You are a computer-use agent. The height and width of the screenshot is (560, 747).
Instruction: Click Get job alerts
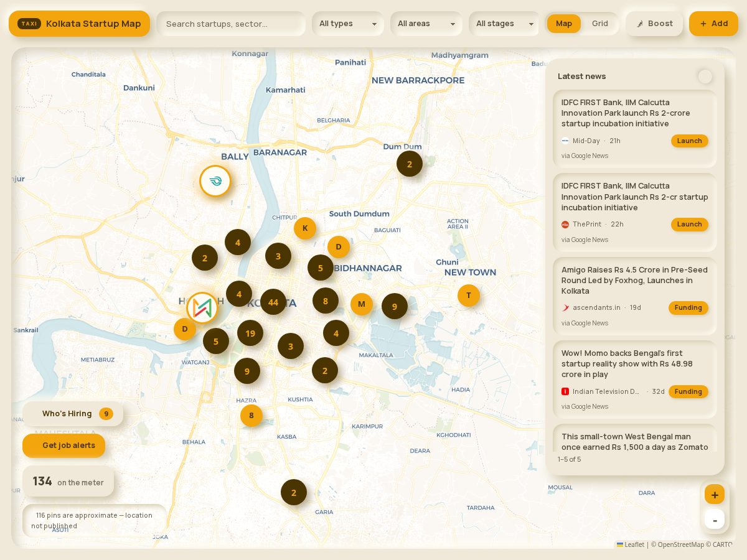pyautogui.click(x=63, y=446)
